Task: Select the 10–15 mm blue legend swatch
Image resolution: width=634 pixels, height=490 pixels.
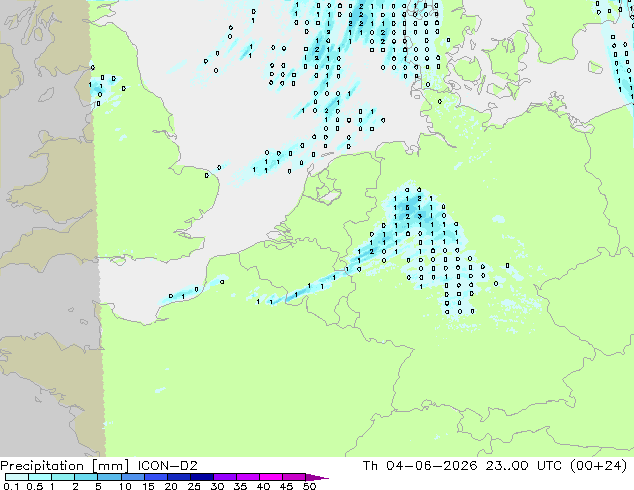Action: [132, 477]
